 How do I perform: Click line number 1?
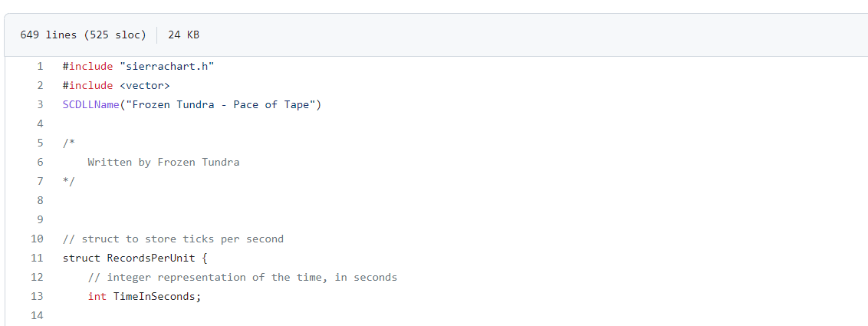39,66
